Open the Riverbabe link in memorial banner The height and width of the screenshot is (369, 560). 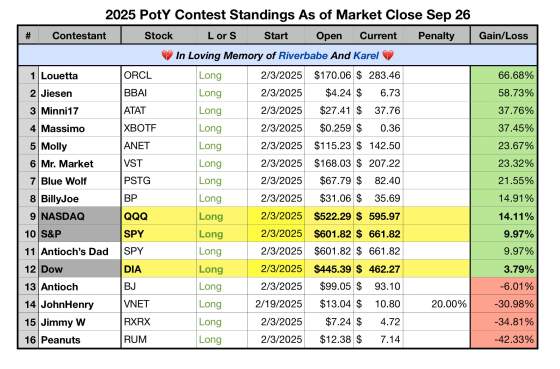click(303, 55)
